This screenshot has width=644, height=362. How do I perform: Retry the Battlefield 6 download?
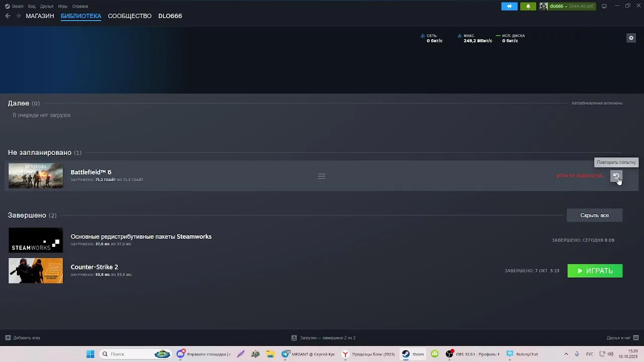tap(616, 176)
